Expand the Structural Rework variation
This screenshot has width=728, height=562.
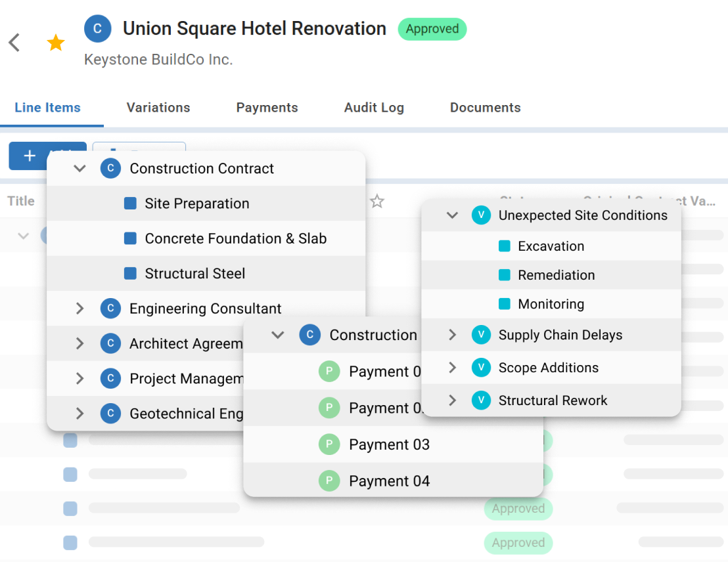tap(451, 400)
